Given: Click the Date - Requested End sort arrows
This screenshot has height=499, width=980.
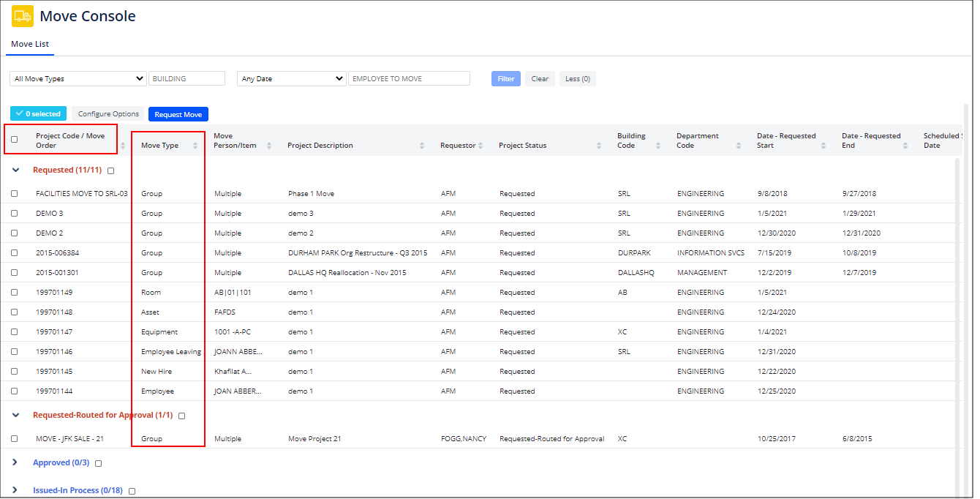Looking at the screenshot, I should point(905,146).
